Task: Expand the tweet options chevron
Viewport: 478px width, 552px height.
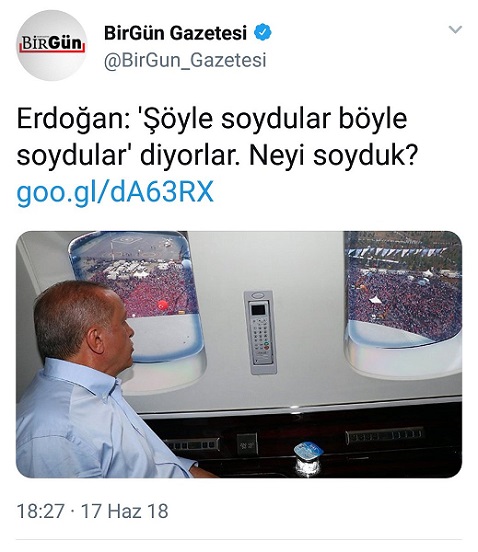Action: (x=455, y=29)
